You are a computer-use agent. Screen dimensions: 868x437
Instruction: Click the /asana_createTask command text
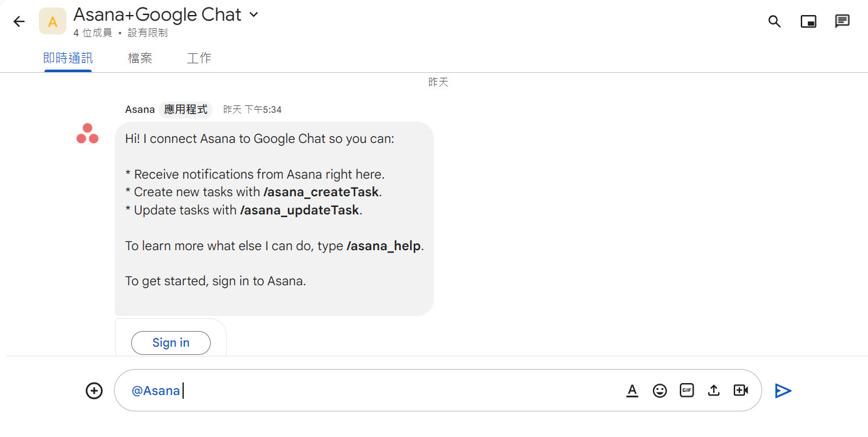click(321, 192)
